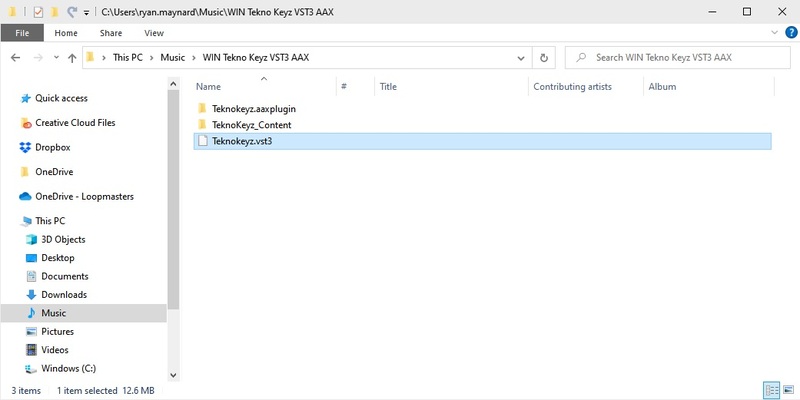Maximize the Explorer window
The height and width of the screenshot is (400, 800).
point(747,11)
